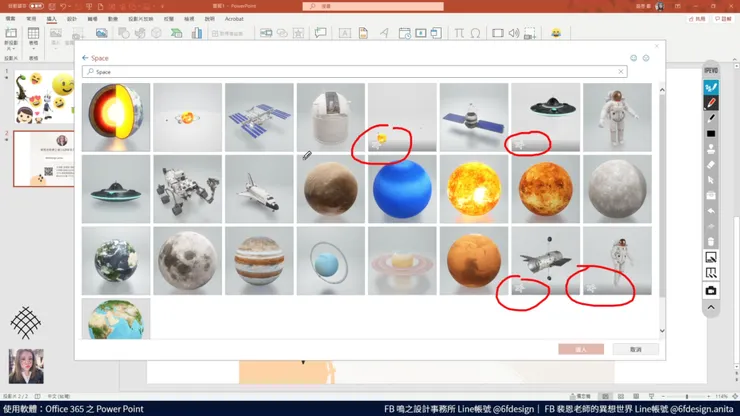Switch to the Acrobat tab

[x=234, y=19]
